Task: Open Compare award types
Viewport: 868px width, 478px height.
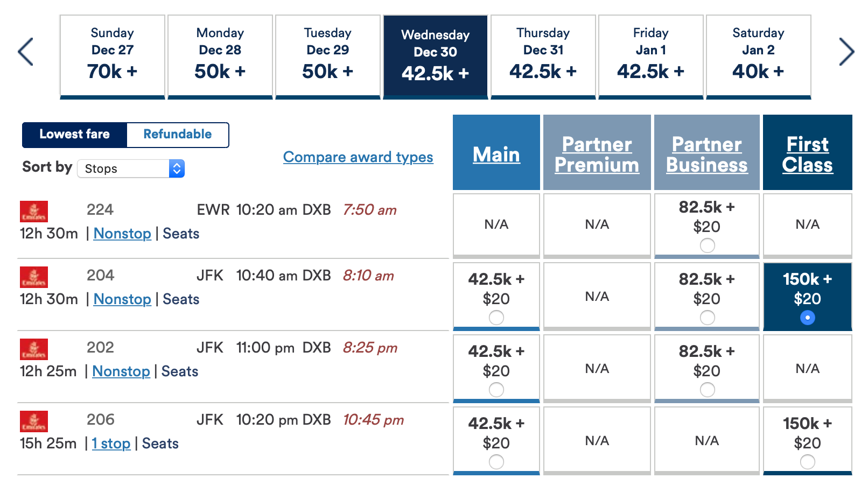Action: point(358,157)
